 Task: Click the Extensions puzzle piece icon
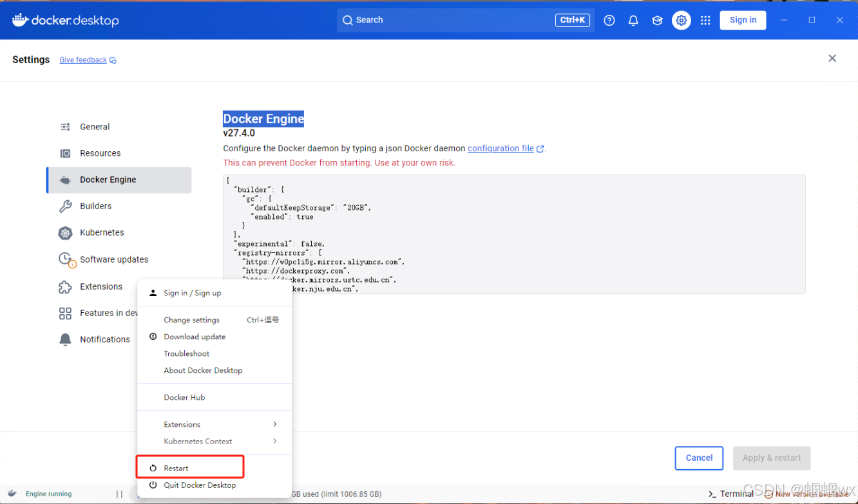click(65, 287)
